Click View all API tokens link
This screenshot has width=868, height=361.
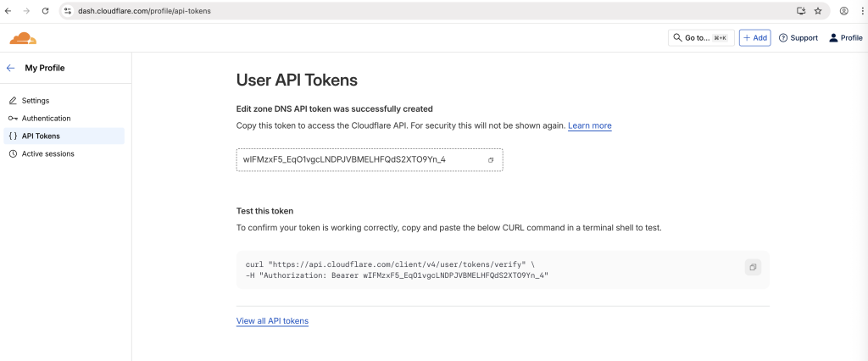point(272,321)
